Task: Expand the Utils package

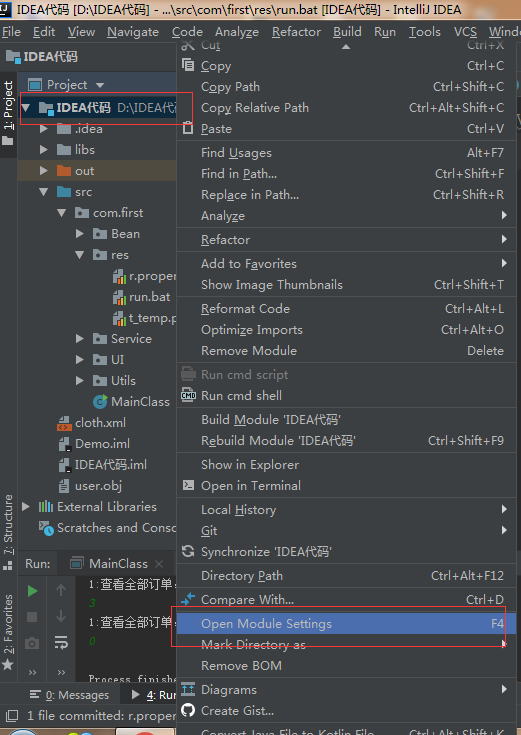Action: coord(80,381)
